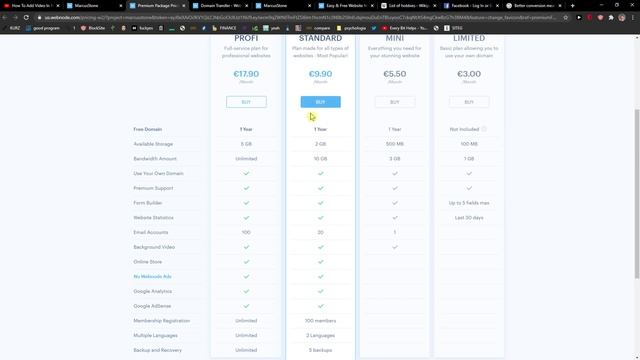The image size is (640, 360).
Task: Open the KURZ bookmark
Action: point(11,28)
